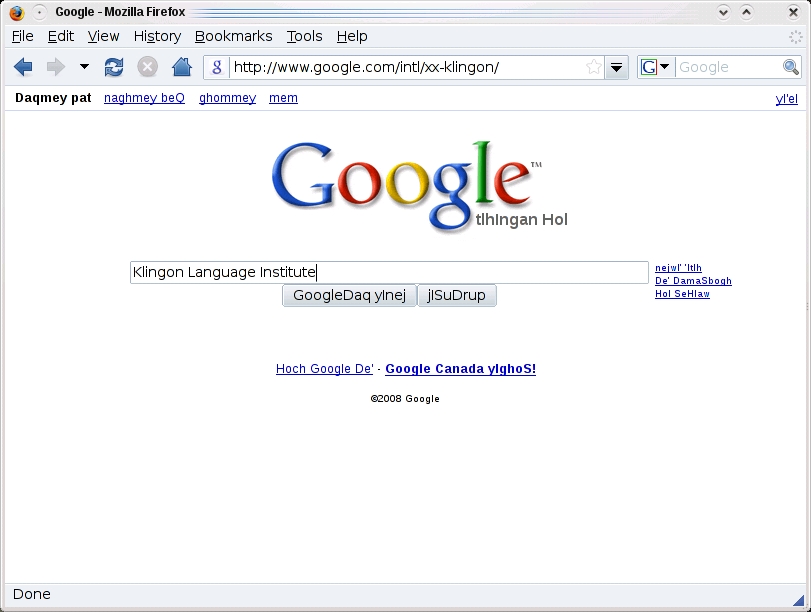Screen dimensions: 811x612
Task: Open the naghmey beQ link
Action: coord(144,98)
